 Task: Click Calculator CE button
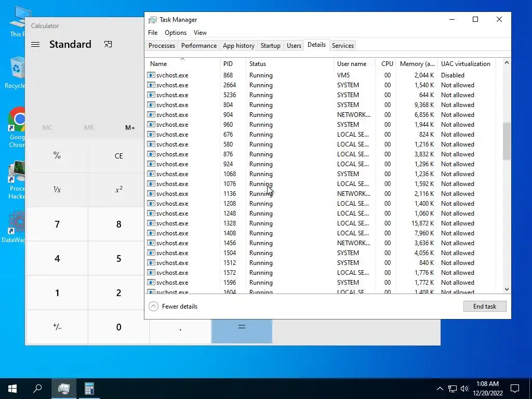point(118,156)
